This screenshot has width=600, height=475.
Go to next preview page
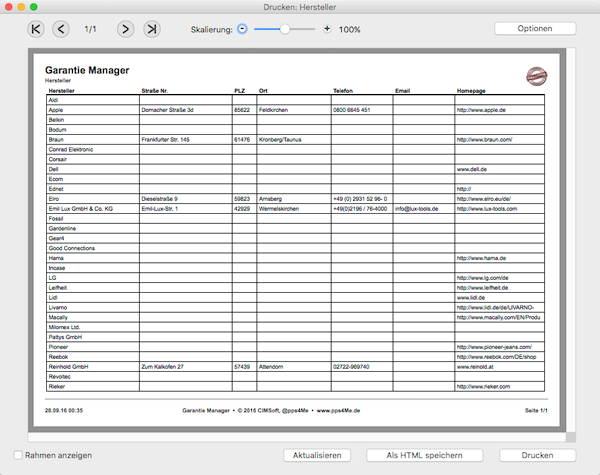point(126,29)
